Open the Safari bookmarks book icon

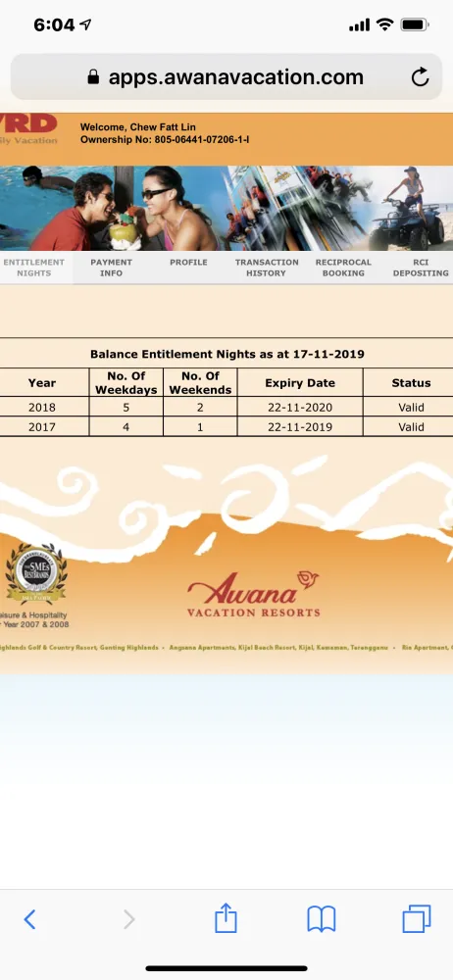point(322,919)
